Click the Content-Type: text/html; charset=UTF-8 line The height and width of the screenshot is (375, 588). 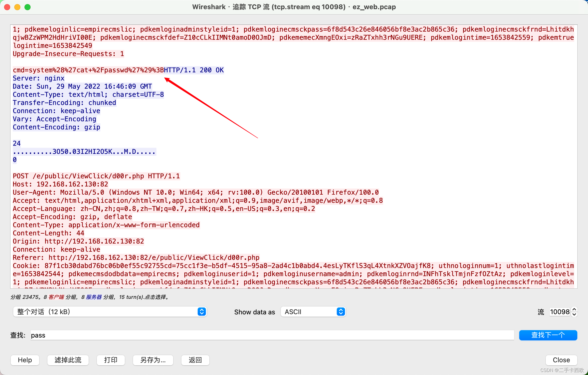pyautogui.click(x=88, y=95)
